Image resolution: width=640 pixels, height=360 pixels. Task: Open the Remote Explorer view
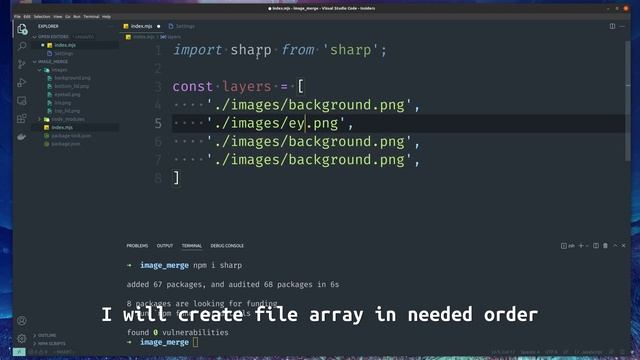click(x=22, y=100)
